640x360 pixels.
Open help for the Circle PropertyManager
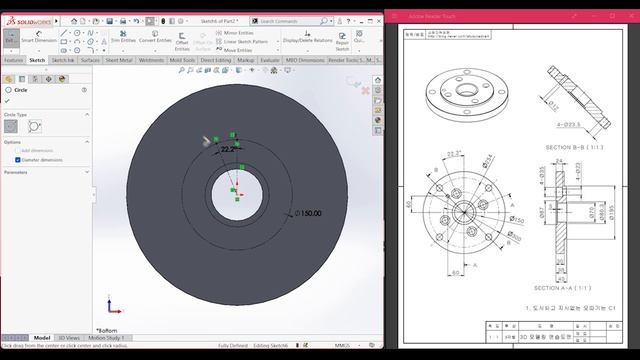[84, 90]
